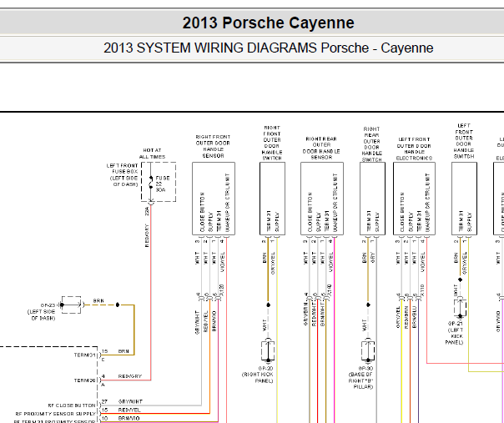Click the "2013 SYSTEM WIRING DIAGRAMS Porsche - Cayenne" subtitle
Image resolution: width=504 pixels, height=423 pixels.
(x=268, y=48)
